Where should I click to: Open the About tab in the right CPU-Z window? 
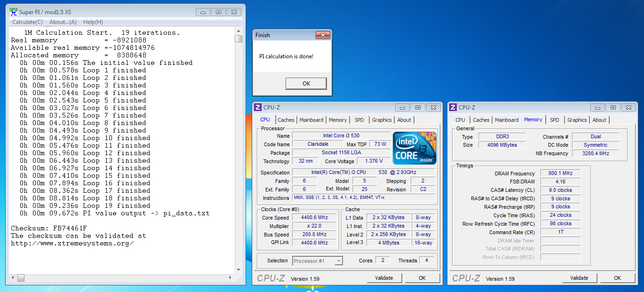599,120
